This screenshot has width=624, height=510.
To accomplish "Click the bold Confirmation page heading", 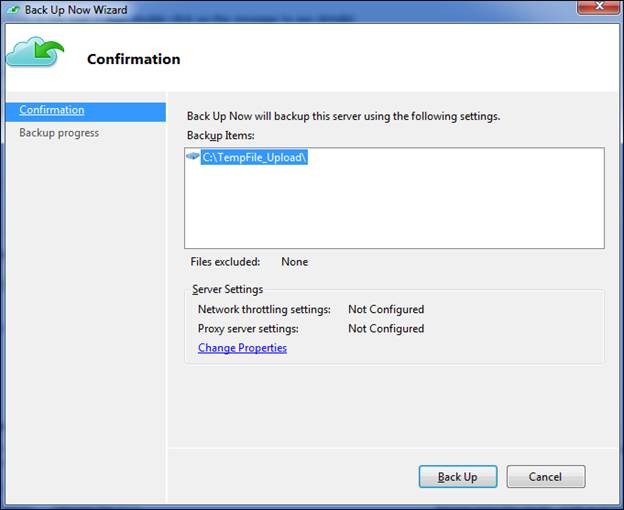I will 134,59.
